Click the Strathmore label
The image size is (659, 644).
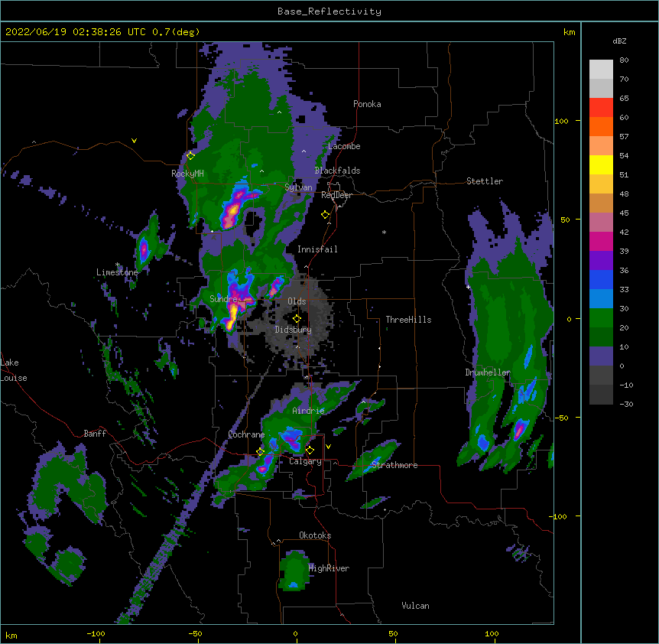point(394,465)
